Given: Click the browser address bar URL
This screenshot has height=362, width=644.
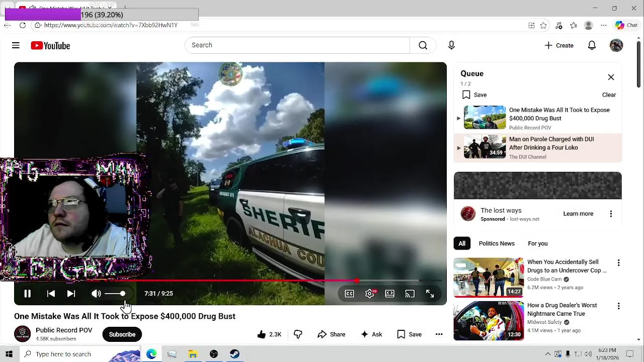Looking at the screenshot, I should pos(111,25).
